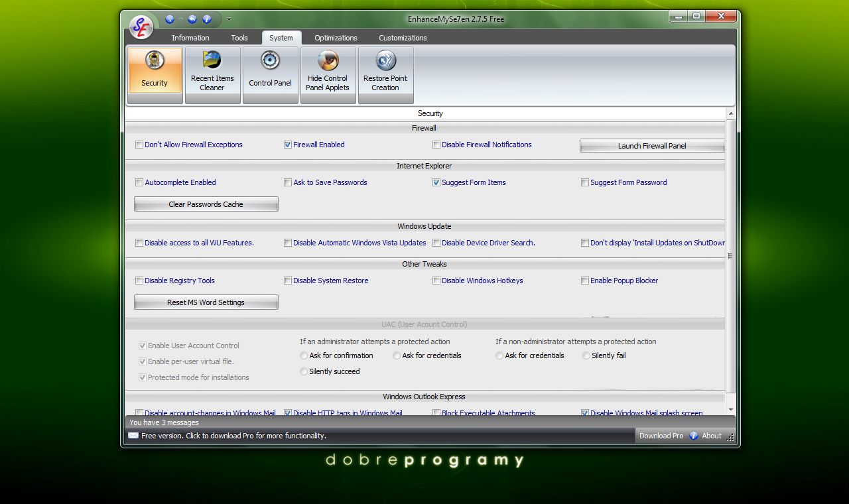
Task: Select administrator Ask for confirmation radio
Action: point(304,355)
